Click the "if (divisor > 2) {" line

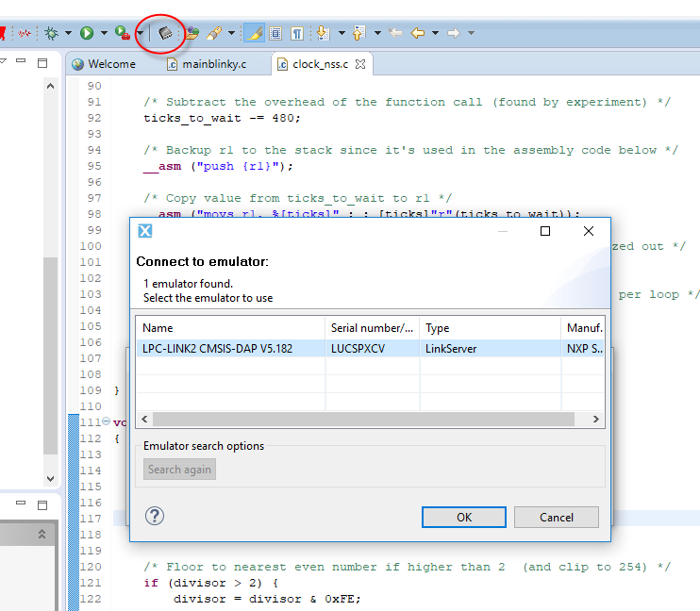point(211,583)
